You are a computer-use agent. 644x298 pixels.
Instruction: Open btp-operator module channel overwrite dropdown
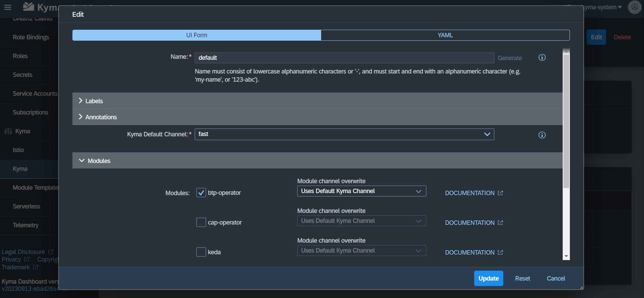coord(361,191)
